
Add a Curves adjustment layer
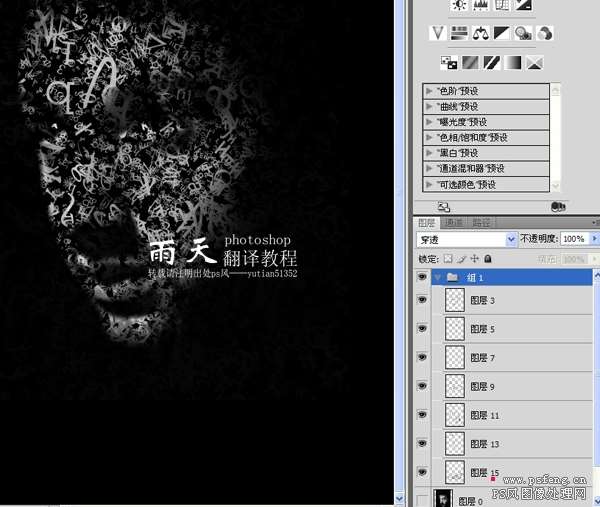(x=502, y=5)
